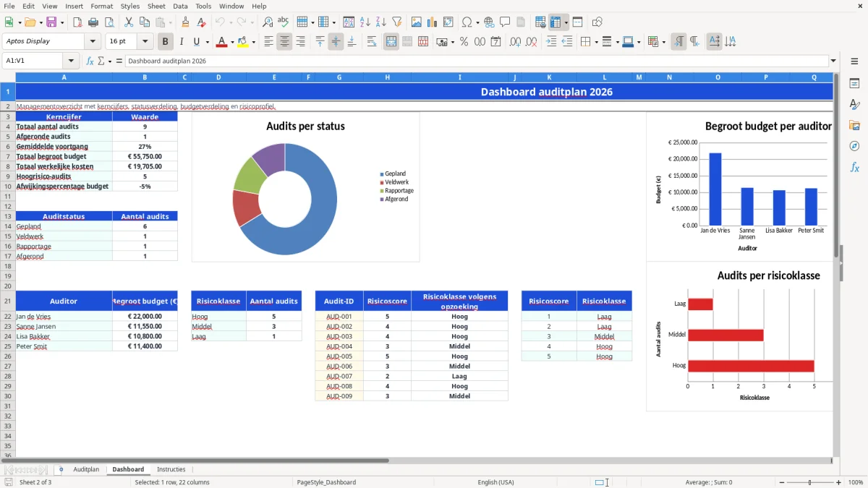Click the English (USA) language status field
This screenshot has width=868, height=488.
pyautogui.click(x=495, y=482)
